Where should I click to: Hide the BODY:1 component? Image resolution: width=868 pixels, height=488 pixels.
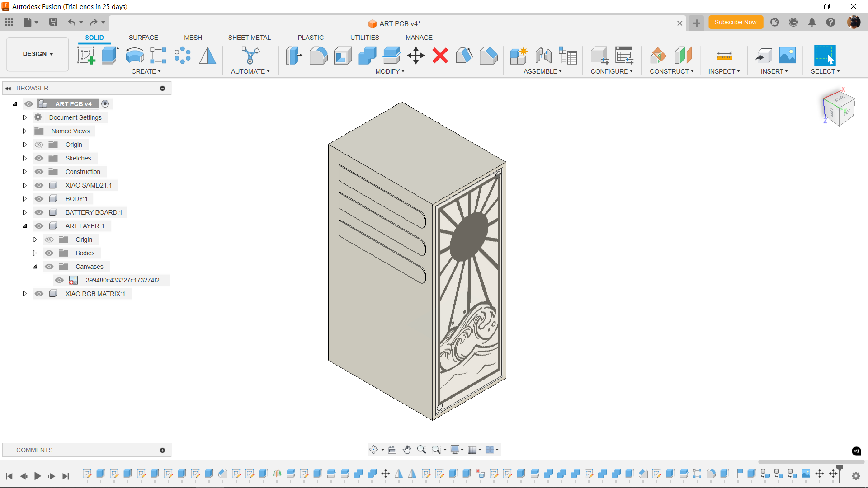(x=39, y=199)
